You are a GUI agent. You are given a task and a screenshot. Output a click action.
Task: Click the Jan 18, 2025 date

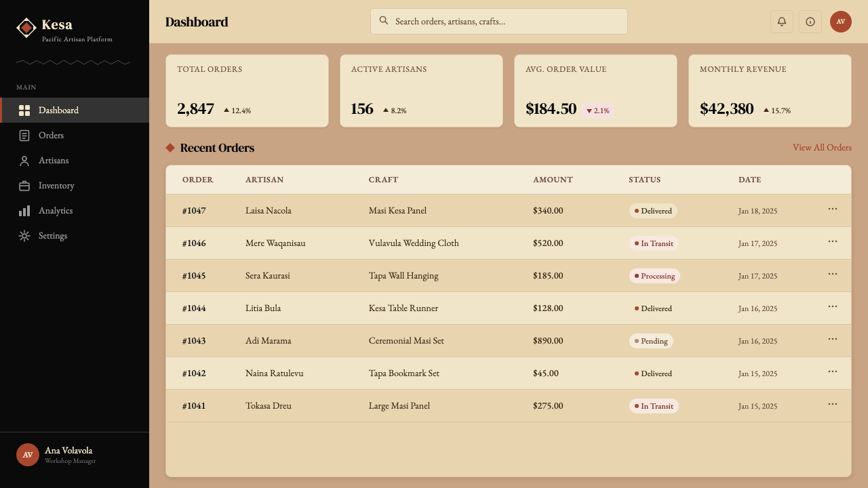pos(758,211)
